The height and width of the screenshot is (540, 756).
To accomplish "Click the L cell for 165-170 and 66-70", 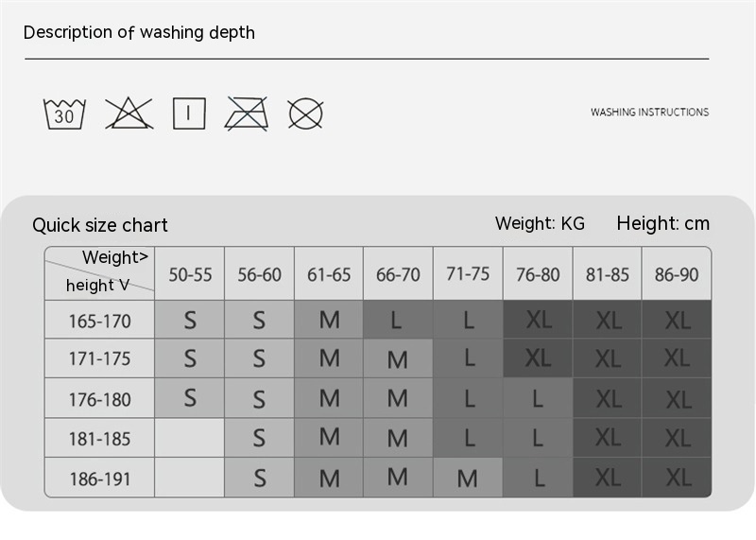I will 398,320.
